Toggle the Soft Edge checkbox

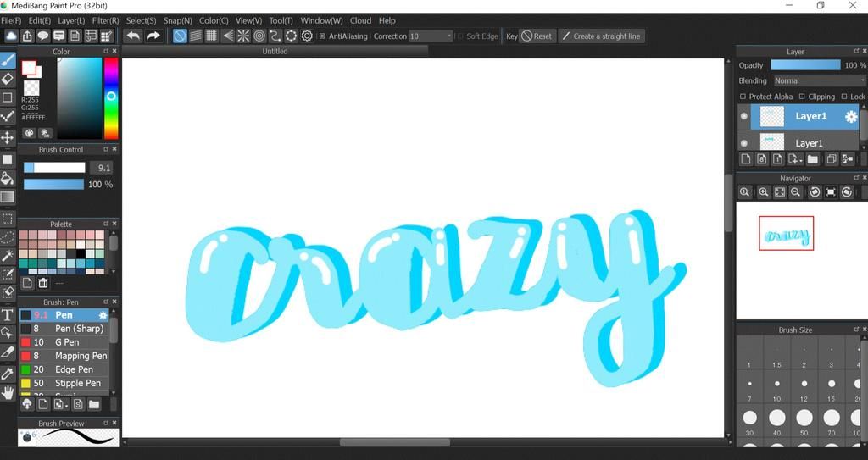(460, 36)
